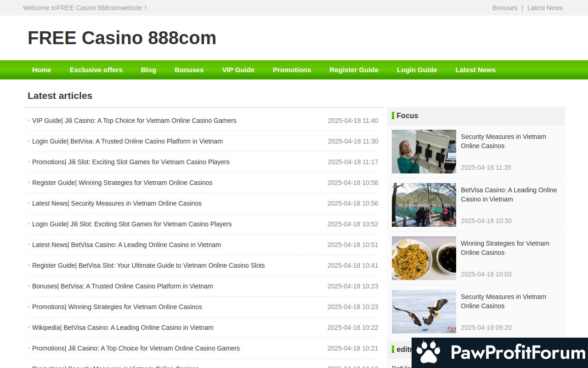Open the Latest News Security Measures article
Screen dimensions: 588x368
[117, 203]
